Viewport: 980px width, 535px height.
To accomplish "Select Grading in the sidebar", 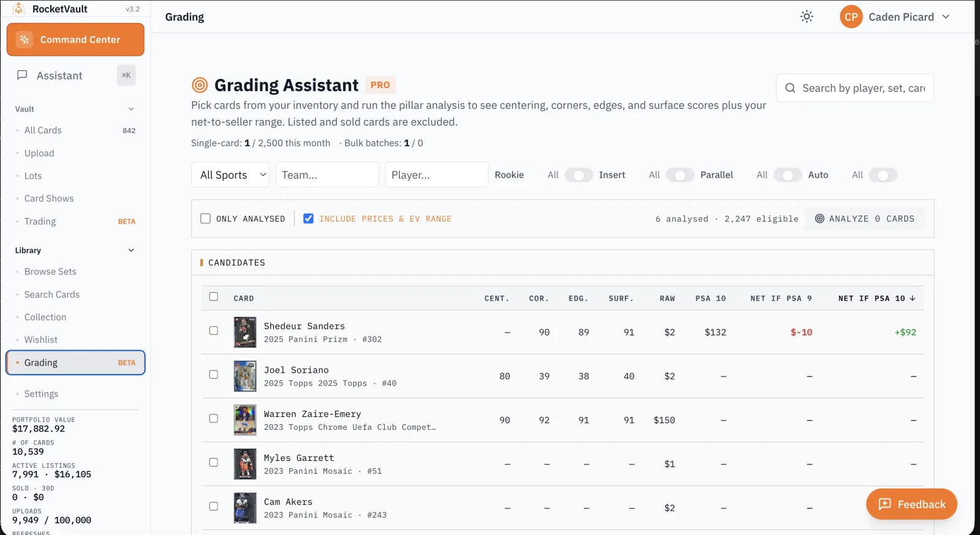I will 75,362.
